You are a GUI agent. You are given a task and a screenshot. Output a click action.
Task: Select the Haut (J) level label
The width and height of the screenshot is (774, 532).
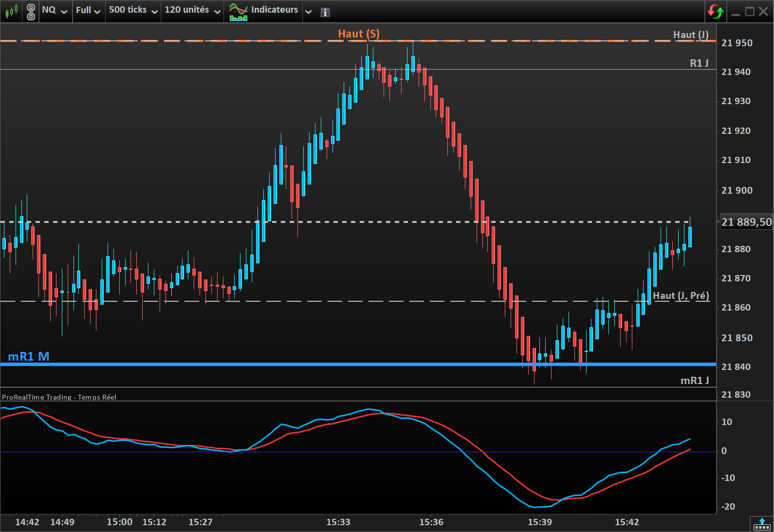point(691,35)
